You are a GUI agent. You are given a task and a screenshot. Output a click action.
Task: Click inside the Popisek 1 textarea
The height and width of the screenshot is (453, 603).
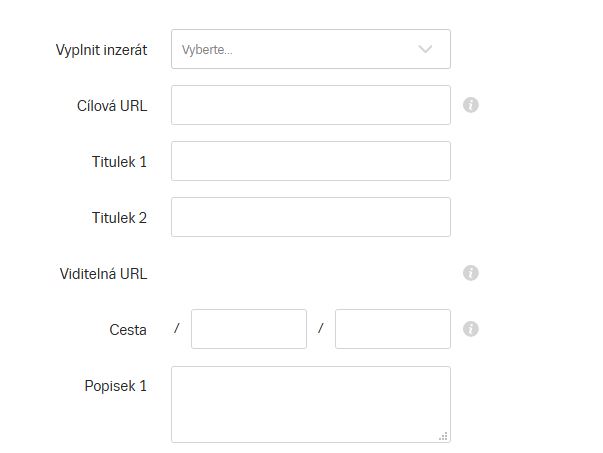[x=311, y=405]
